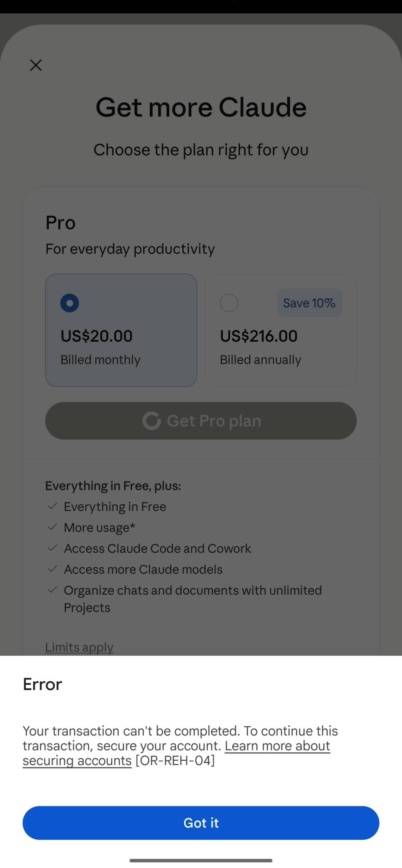
Task: Open Learn more about securing accounts link
Action: coord(176,753)
